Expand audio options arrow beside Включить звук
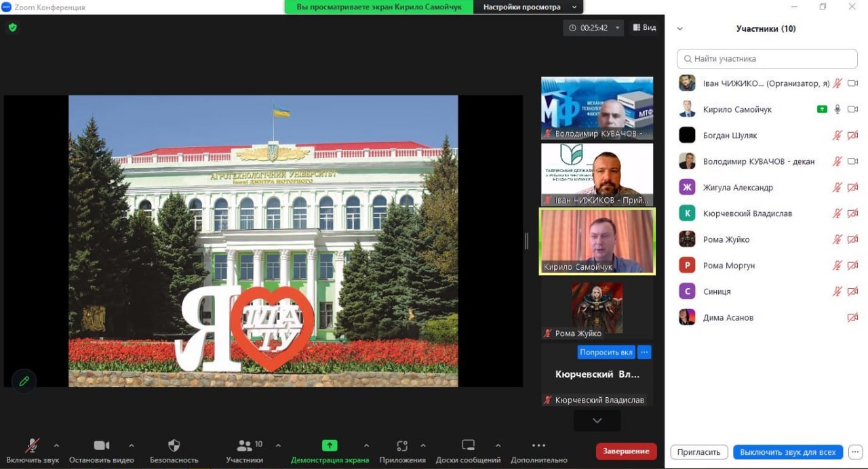The image size is (868, 469). pos(56,446)
